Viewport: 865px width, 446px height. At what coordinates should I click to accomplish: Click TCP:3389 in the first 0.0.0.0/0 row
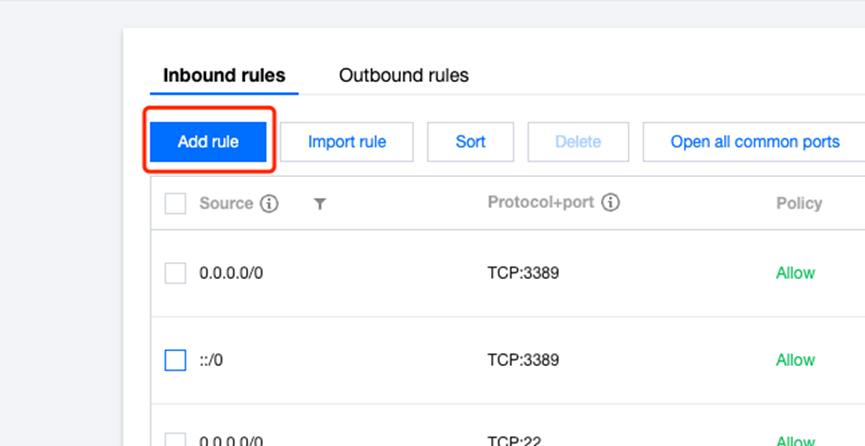coord(523,273)
